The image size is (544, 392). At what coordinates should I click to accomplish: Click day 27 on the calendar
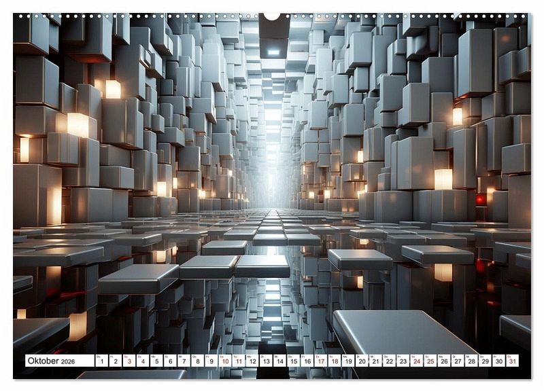point(457,361)
